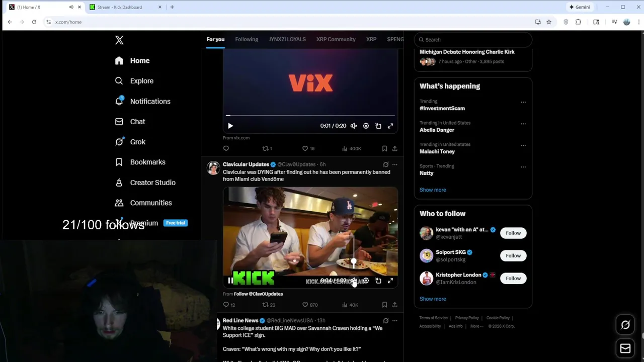Adjust Clavicular video volume slider

pyautogui.click(x=354, y=261)
